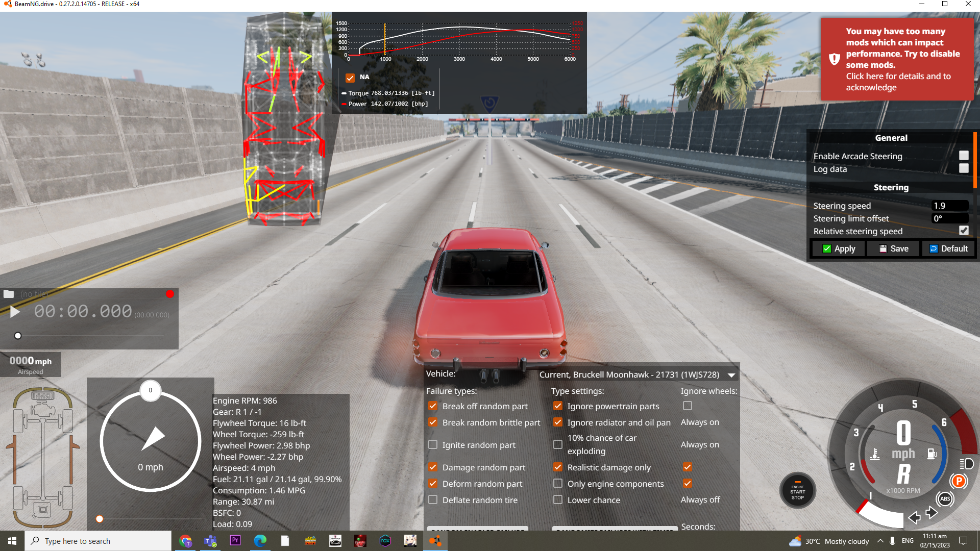Click the parking brake indicator icon

tap(959, 481)
